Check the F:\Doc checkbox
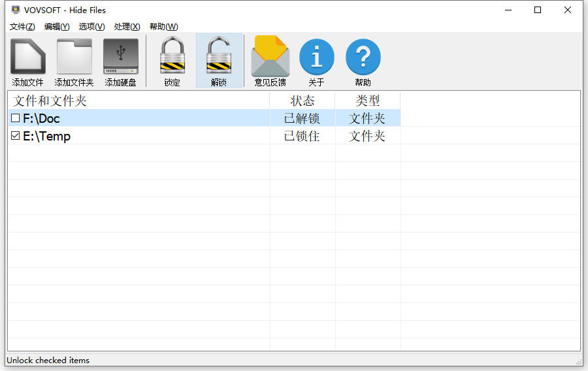This screenshot has height=371, width=588. (16, 118)
